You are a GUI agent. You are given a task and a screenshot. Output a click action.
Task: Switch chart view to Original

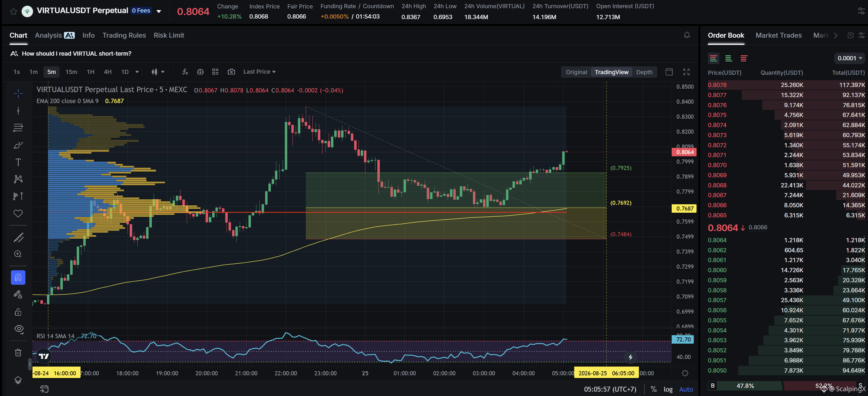[576, 72]
